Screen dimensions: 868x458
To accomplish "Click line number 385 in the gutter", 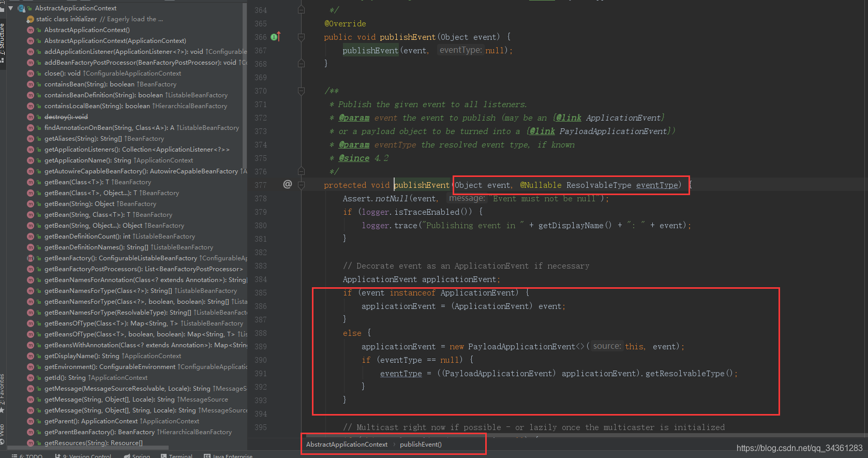I will (x=261, y=293).
